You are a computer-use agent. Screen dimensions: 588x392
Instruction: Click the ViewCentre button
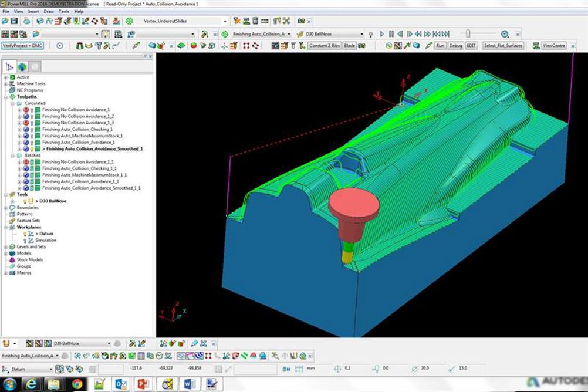553,46
